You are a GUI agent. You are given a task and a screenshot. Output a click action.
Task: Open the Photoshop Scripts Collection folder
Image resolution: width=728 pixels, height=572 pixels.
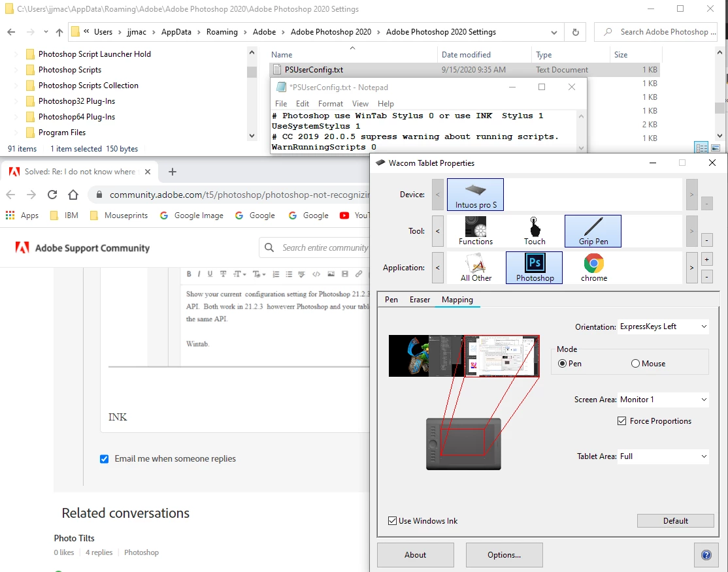[88, 86]
